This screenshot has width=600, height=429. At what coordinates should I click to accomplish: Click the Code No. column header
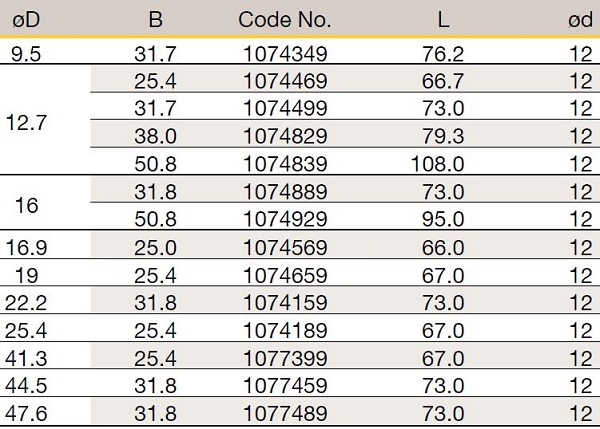click(284, 20)
